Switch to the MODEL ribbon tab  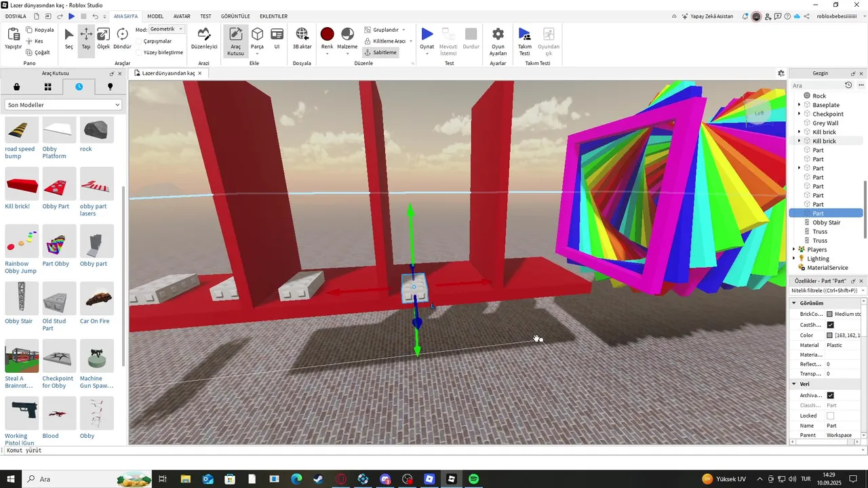155,16
